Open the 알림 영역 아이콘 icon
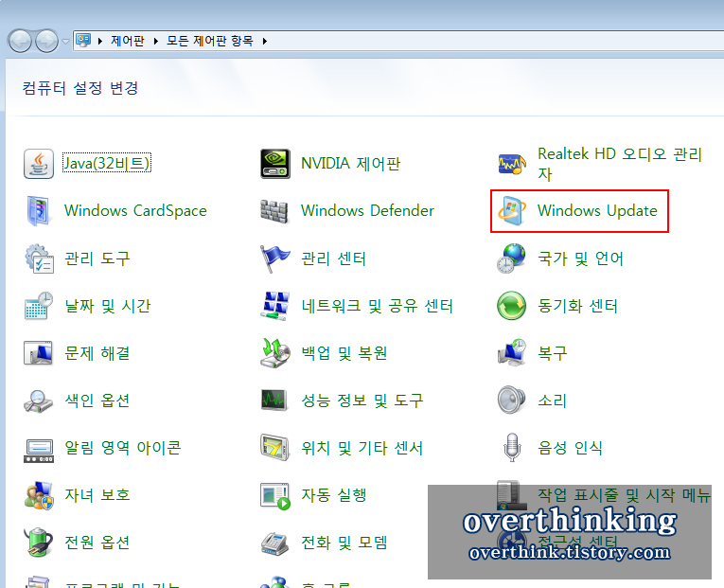Image resolution: width=724 pixels, height=588 pixels. [x=39, y=451]
